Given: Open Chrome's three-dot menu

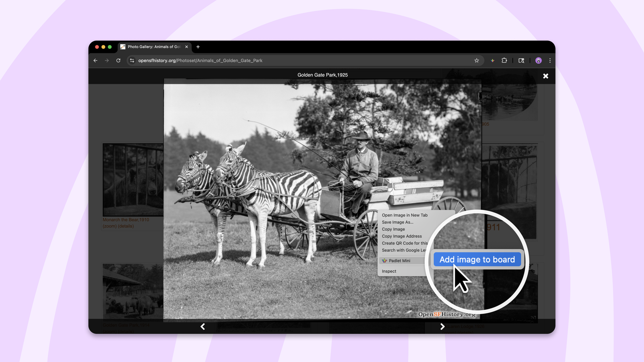Looking at the screenshot, I should (x=550, y=61).
